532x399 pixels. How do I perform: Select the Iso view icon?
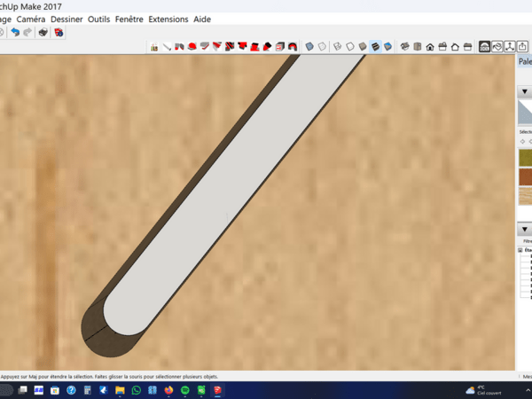pyautogui.click(x=404, y=46)
